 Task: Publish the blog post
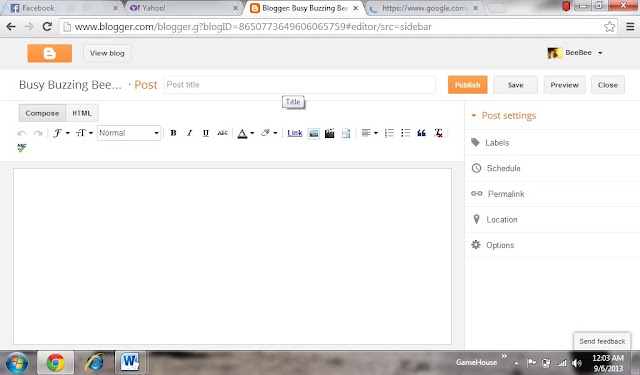[467, 85]
